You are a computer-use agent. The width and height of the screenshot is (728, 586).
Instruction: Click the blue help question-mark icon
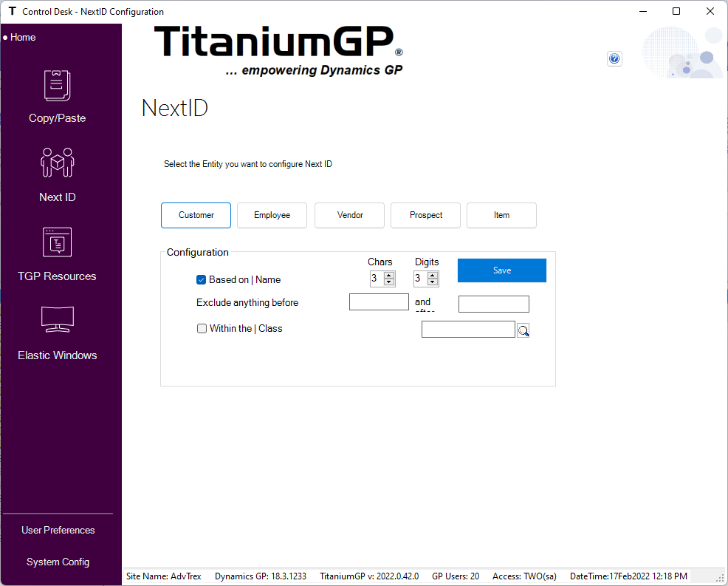pos(614,58)
